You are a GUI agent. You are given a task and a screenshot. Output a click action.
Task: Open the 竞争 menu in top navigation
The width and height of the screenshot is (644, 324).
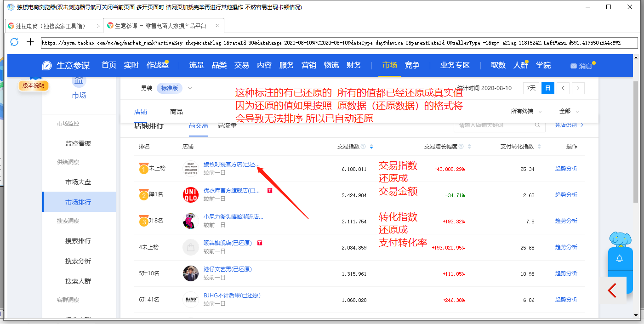click(x=412, y=65)
